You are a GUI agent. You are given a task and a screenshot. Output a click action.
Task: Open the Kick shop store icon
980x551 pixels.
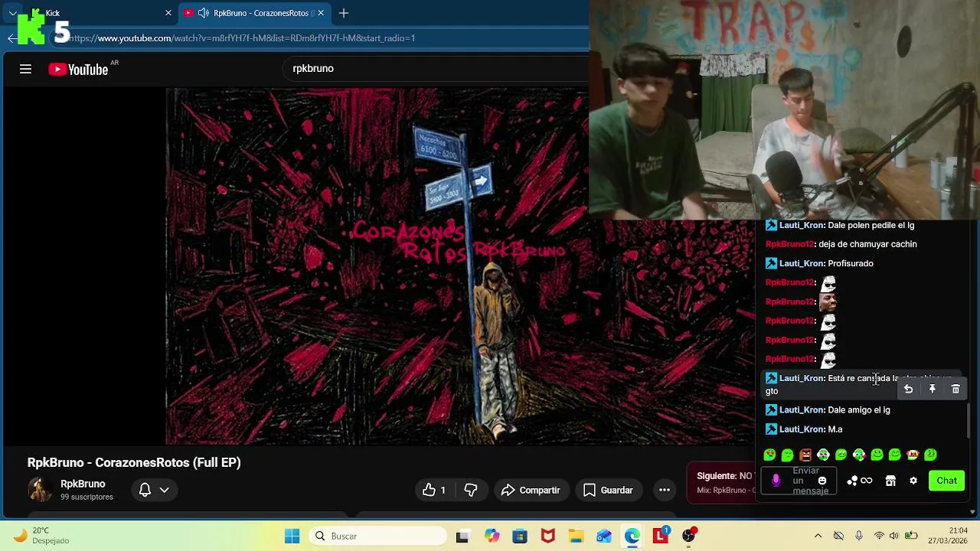(890, 481)
